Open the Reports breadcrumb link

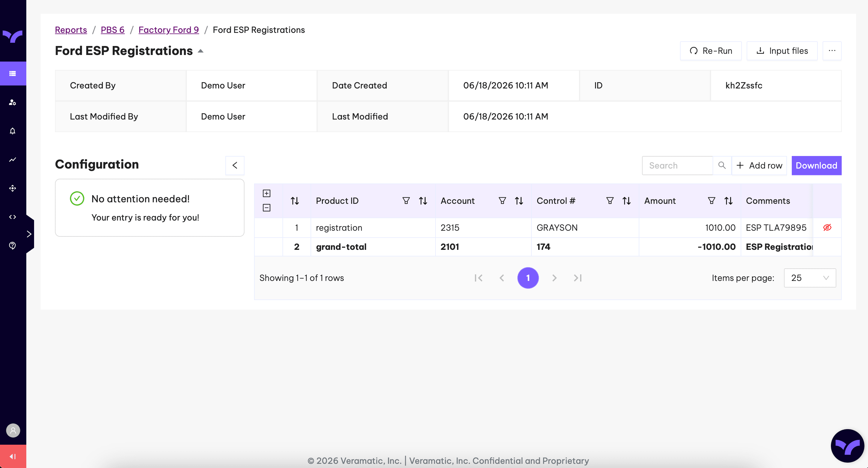tap(71, 30)
